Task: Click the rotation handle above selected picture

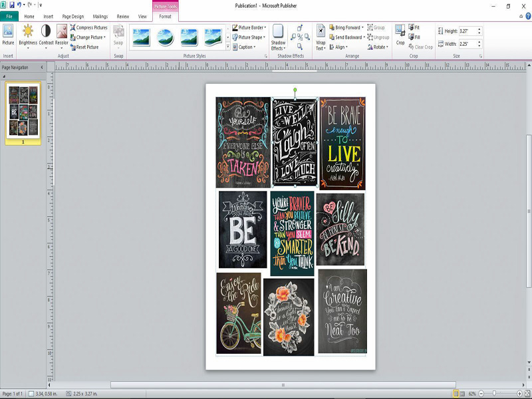Action: [295, 90]
